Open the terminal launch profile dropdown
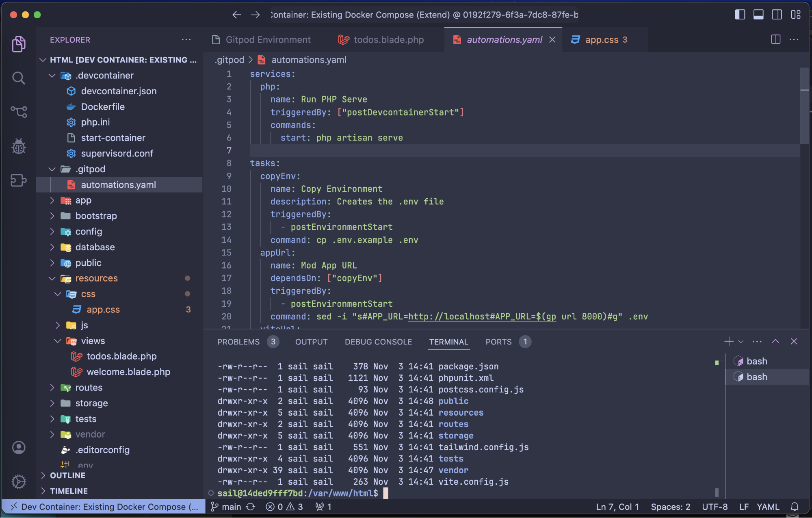Image resolution: width=812 pixels, height=518 pixels. click(741, 342)
